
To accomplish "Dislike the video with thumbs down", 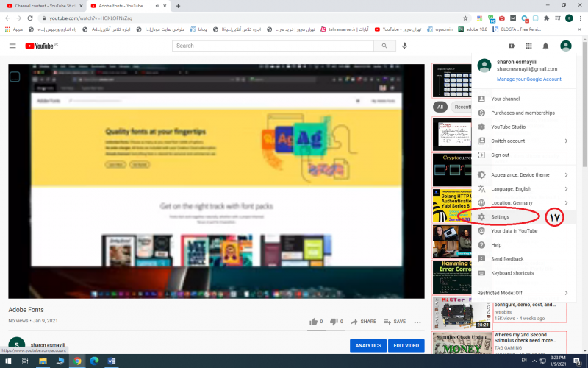I will click(x=334, y=322).
